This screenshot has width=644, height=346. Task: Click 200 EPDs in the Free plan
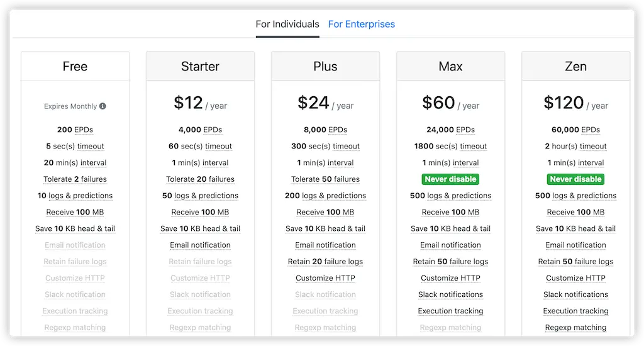coord(75,130)
